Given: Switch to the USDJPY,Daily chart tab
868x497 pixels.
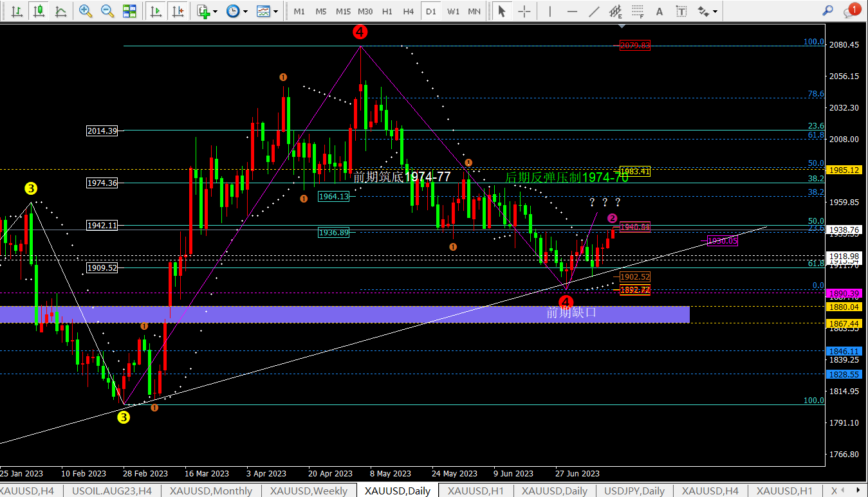Looking at the screenshot, I should coord(634,491).
